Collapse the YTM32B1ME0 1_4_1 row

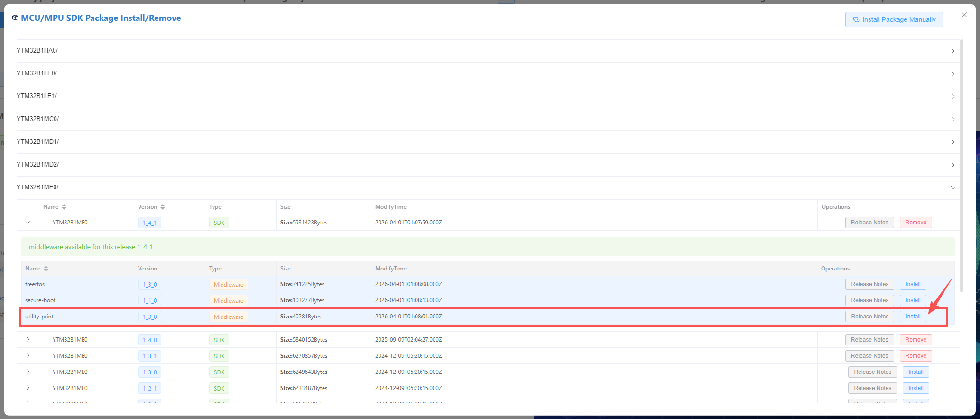28,223
